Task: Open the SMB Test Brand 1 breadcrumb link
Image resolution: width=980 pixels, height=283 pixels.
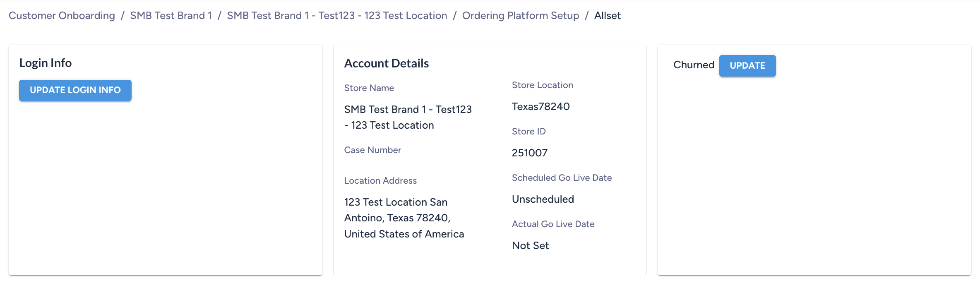Action: (171, 16)
